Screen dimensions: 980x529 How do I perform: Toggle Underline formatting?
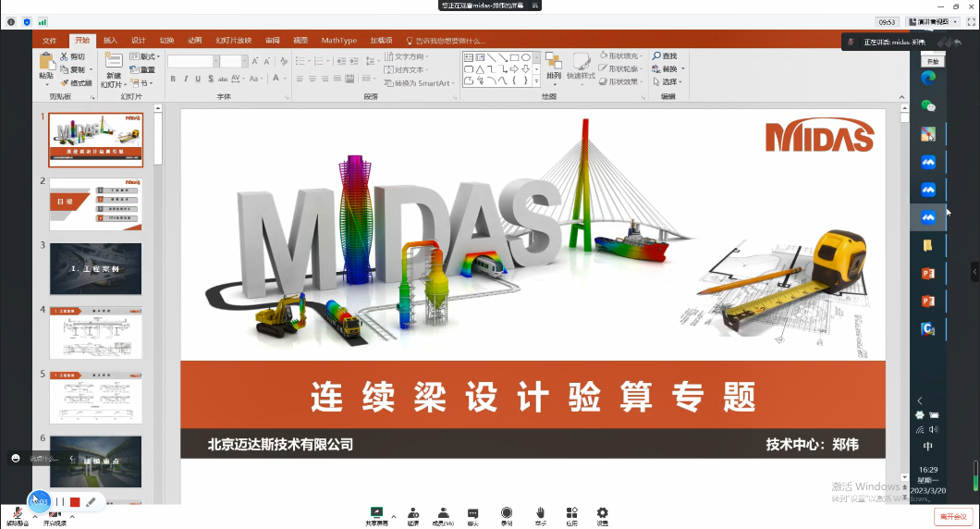point(198,79)
